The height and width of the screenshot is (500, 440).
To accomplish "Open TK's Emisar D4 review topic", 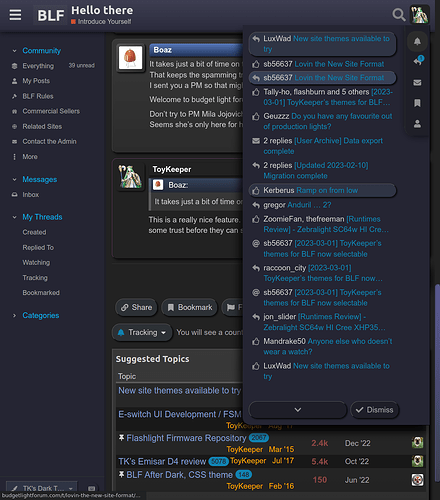I will 162,461.
